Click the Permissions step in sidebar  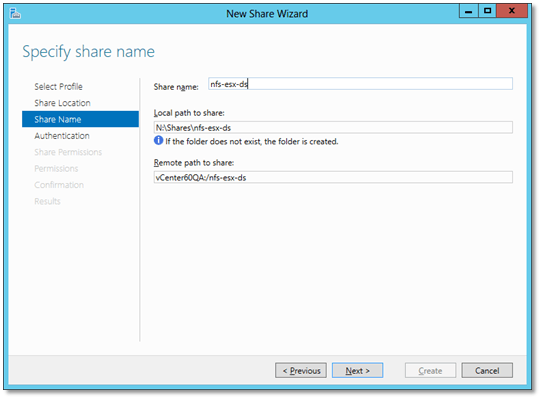(x=56, y=168)
